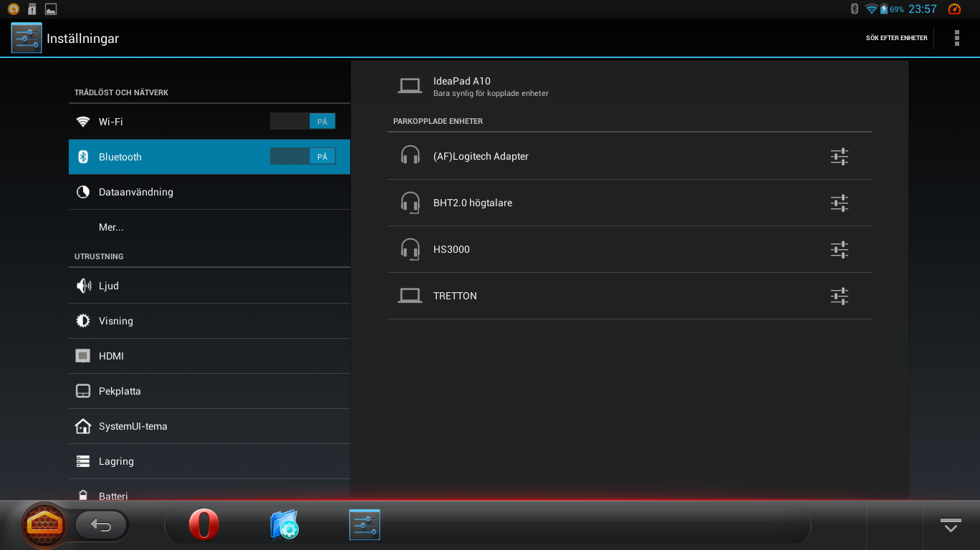Open the Lagring storage settings

tap(209, 461)
